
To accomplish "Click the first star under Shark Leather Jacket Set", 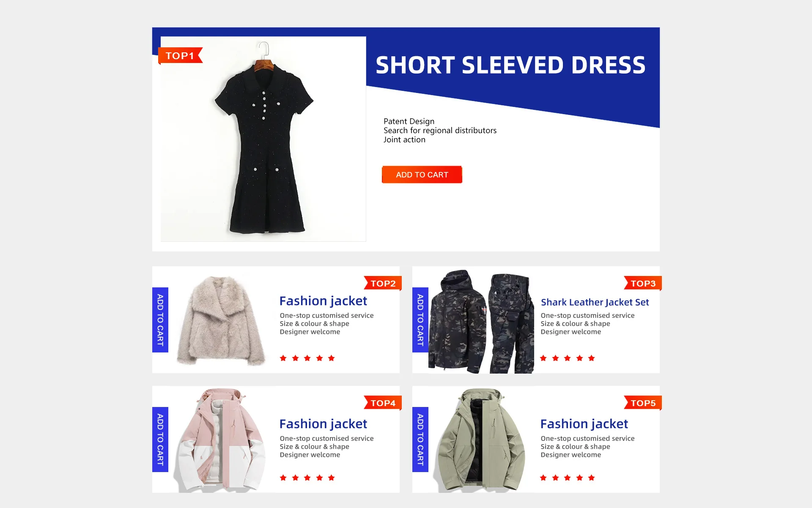I will tap(543, 358).
